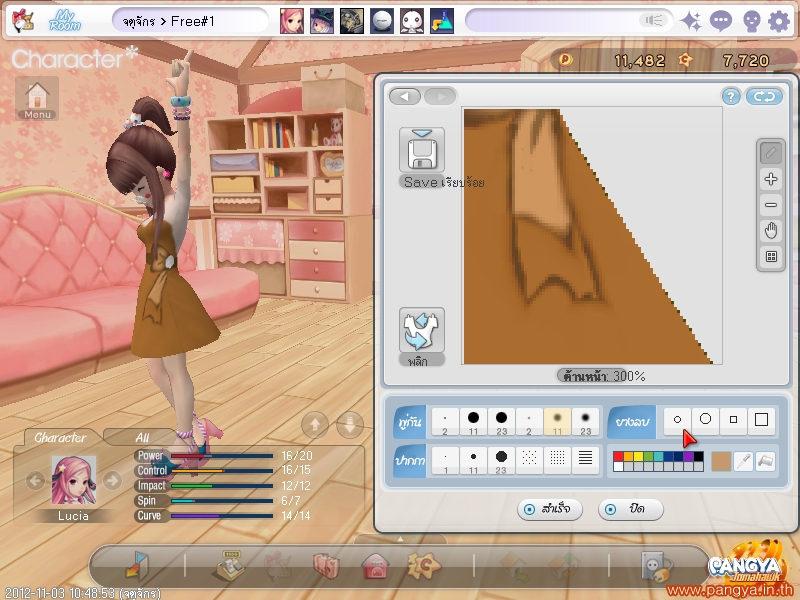Open the settings gear icon
Screen dimensions: 800x600
779,21
